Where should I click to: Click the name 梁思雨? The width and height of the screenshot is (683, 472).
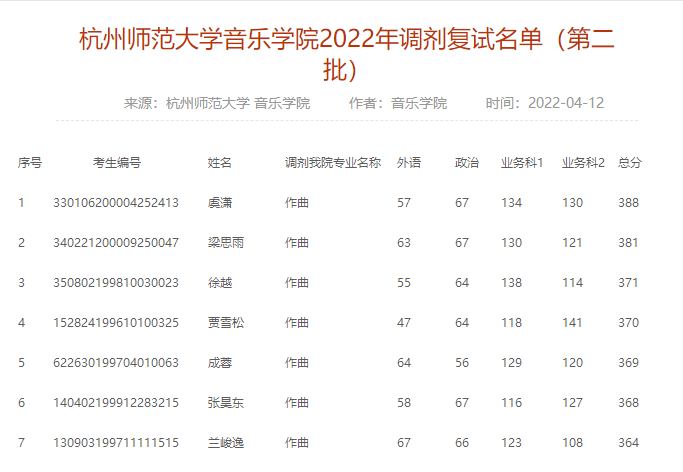(x=226, y=243)
